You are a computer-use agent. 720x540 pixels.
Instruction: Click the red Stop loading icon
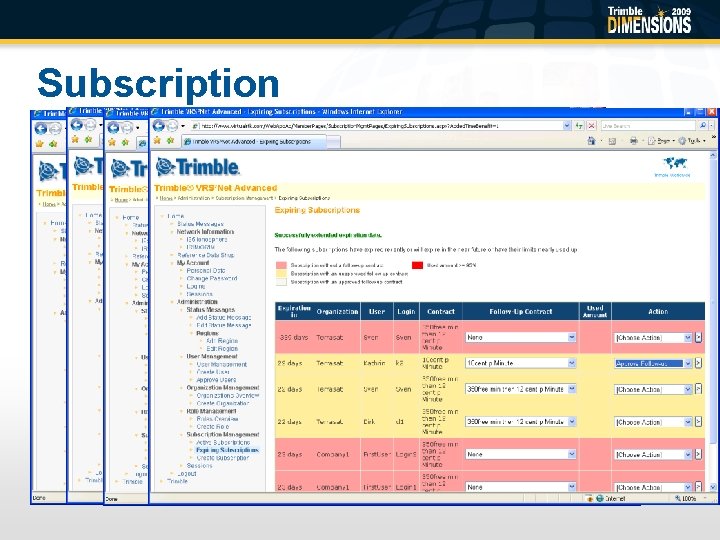pyautogui.click(x=591, y=125)
